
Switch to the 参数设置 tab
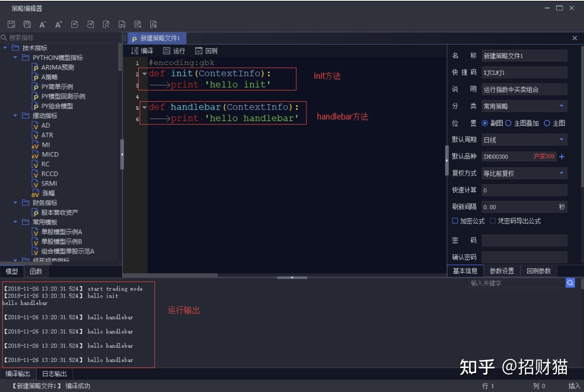(x=502, y=271)
